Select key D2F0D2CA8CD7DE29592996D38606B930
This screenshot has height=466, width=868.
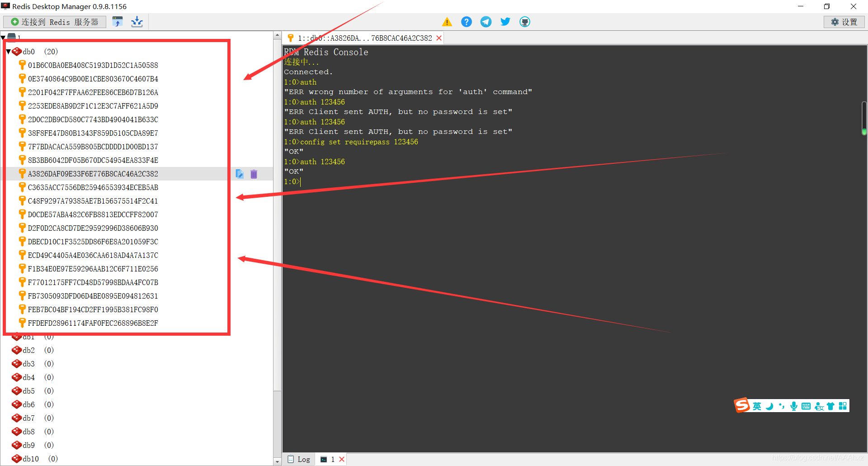click(93, 228)
